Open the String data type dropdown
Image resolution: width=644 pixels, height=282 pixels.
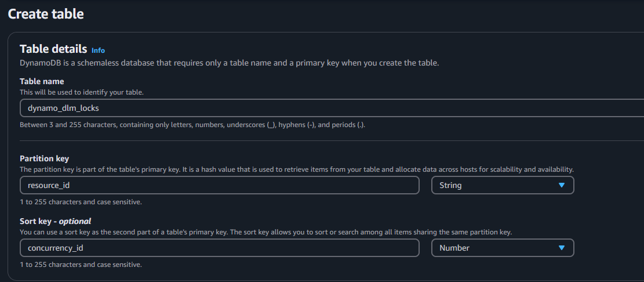pyautogui.click(x=502, y=185)
